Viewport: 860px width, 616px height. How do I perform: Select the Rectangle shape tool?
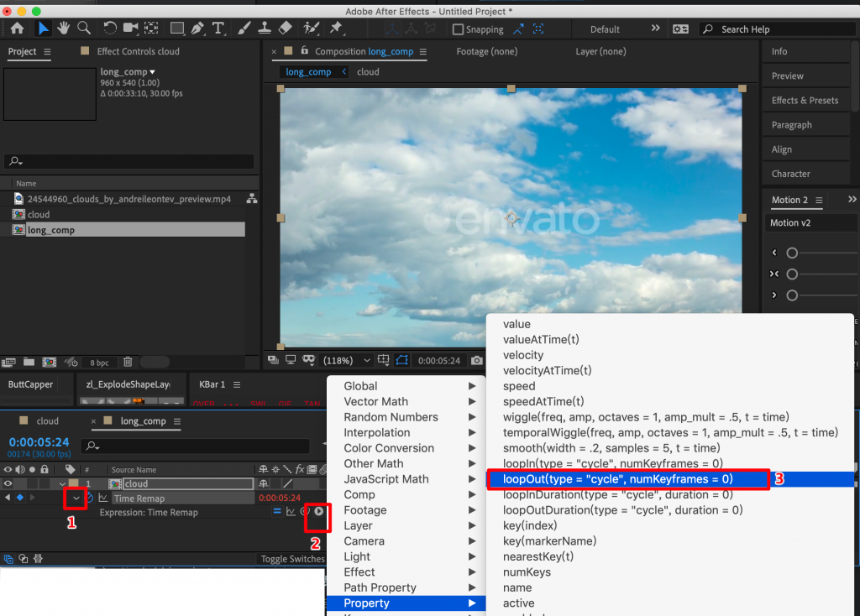176,29
